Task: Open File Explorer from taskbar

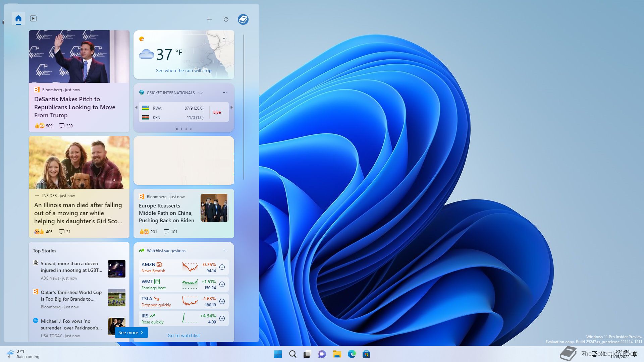Action: 337,354
